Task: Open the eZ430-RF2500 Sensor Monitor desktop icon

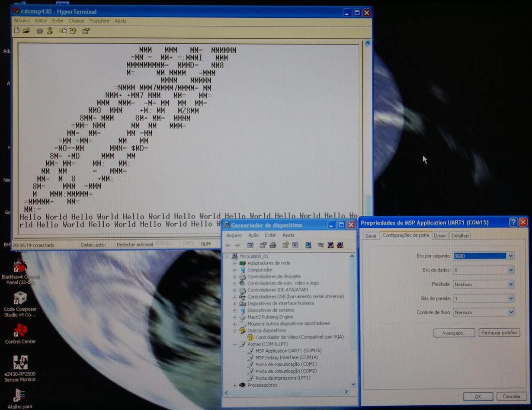Action: 20,368
